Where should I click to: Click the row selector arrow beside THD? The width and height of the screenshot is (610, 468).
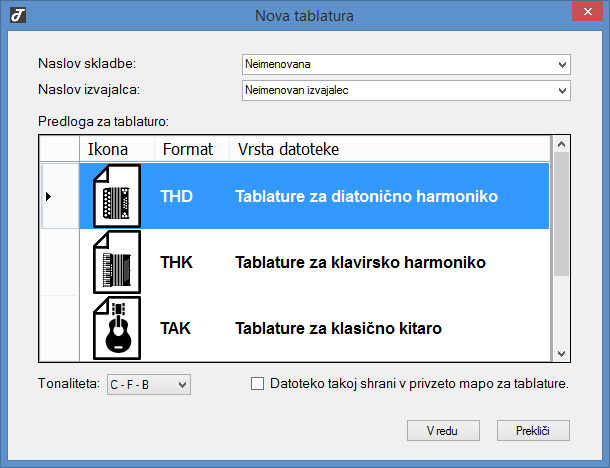click(x=49, y=196)
